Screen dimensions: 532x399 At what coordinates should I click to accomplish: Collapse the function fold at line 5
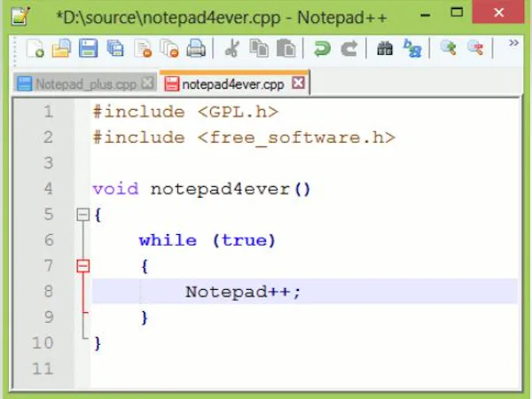pos(83,215)
